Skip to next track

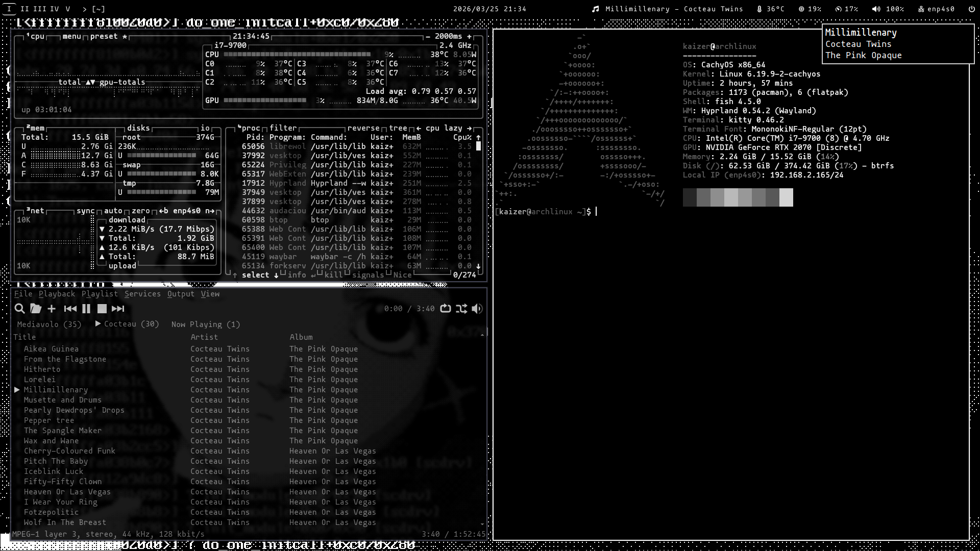point(118,309)
